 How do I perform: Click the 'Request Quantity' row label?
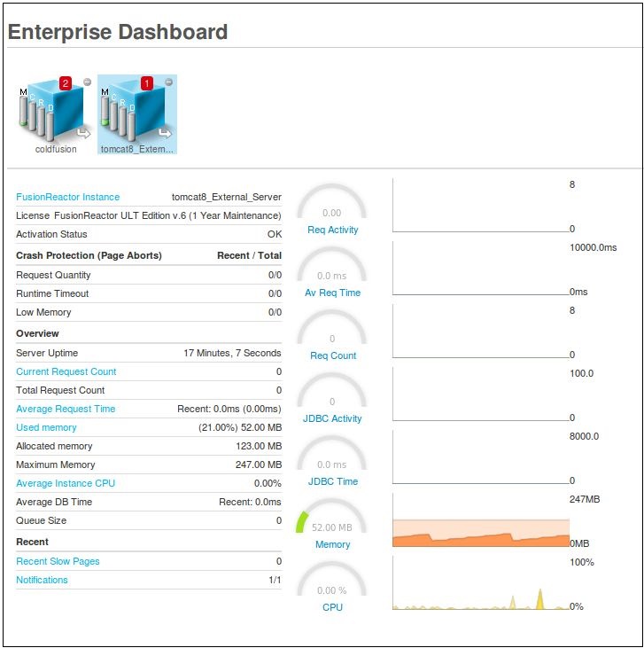(53, 275)
